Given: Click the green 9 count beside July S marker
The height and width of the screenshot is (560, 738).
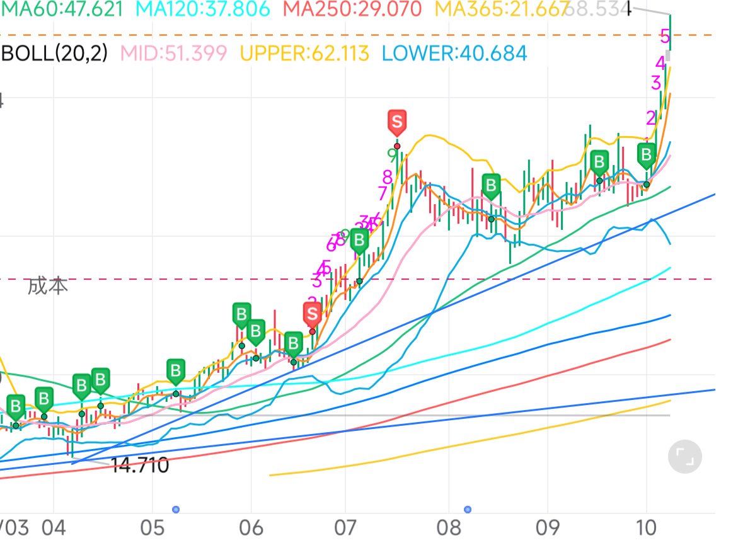Looking at the screenshot, I should 391,155.
